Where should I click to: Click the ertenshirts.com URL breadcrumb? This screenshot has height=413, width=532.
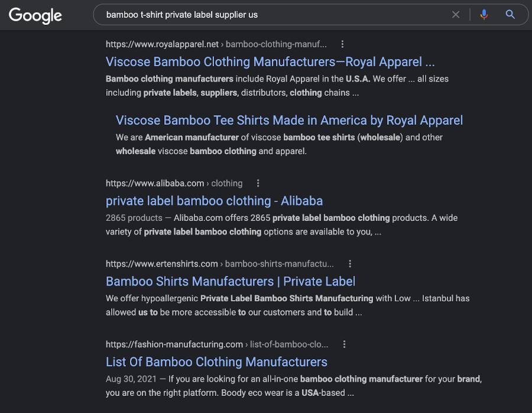pyautogui.click(x=219, y=264)
